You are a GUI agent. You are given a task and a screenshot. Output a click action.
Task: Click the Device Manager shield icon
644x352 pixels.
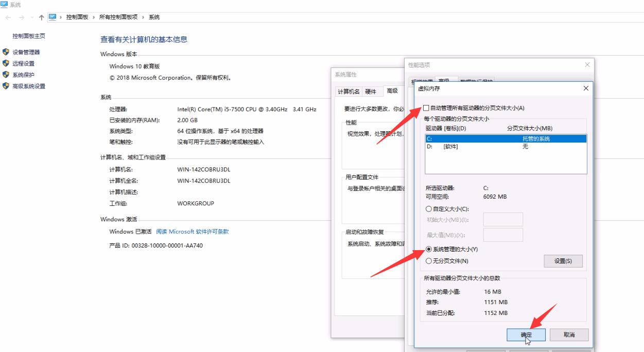click(x=6, y=52)
